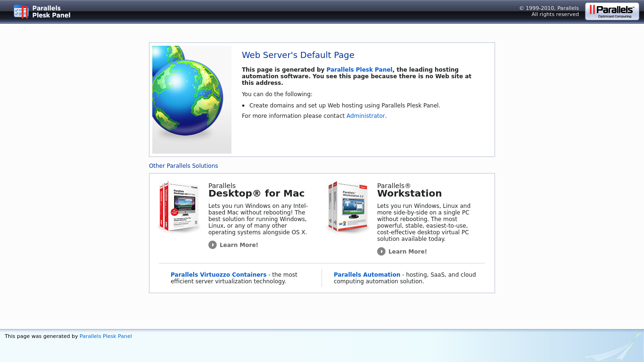644x362 pixels.
Task: Click the header Parallels Plesk Panel text
Action: pyautogui.click(x=51, y=11)
